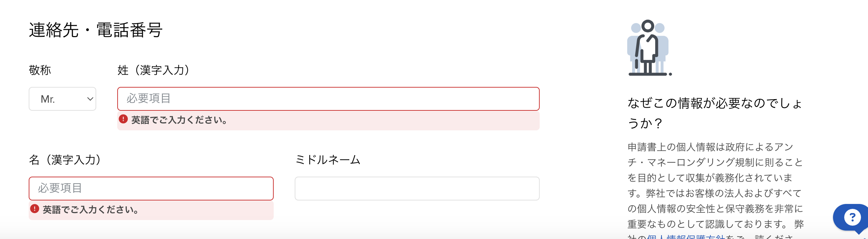Screen dimensions: 868x239
Task: Click the 英語でご入力ください error message under 姓
Action: [179, 120]
